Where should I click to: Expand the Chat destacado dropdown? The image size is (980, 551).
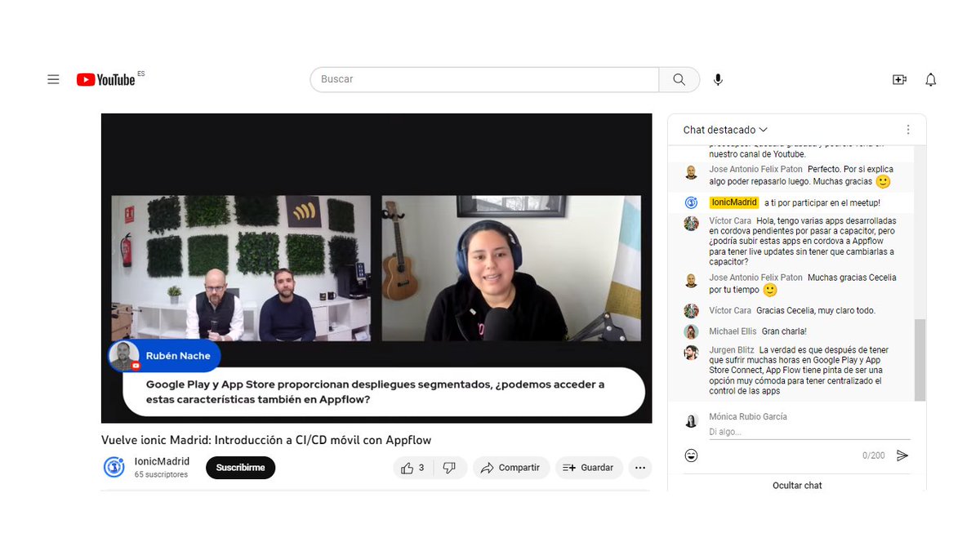(x=725, y=130)
